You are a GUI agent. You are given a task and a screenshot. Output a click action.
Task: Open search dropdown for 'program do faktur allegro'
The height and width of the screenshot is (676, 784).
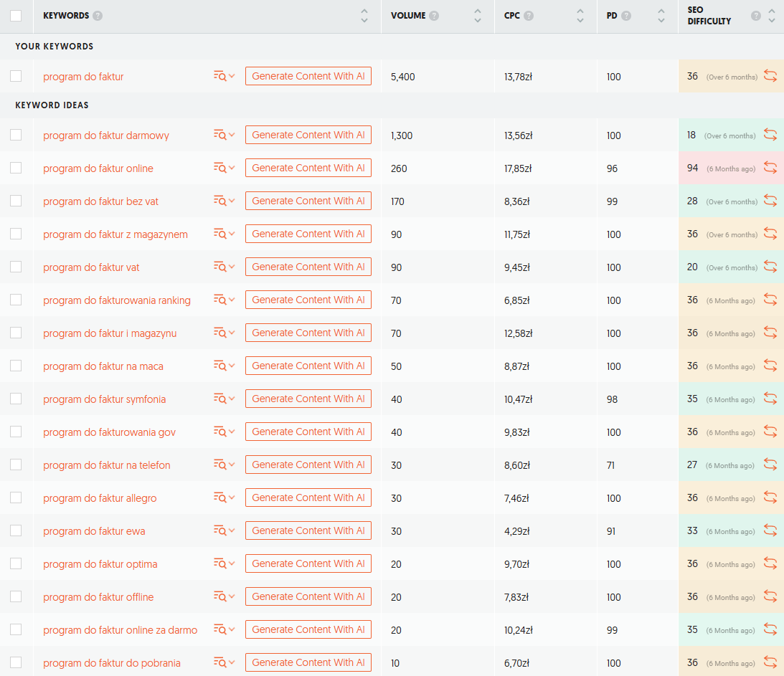[x=224, y=498]
